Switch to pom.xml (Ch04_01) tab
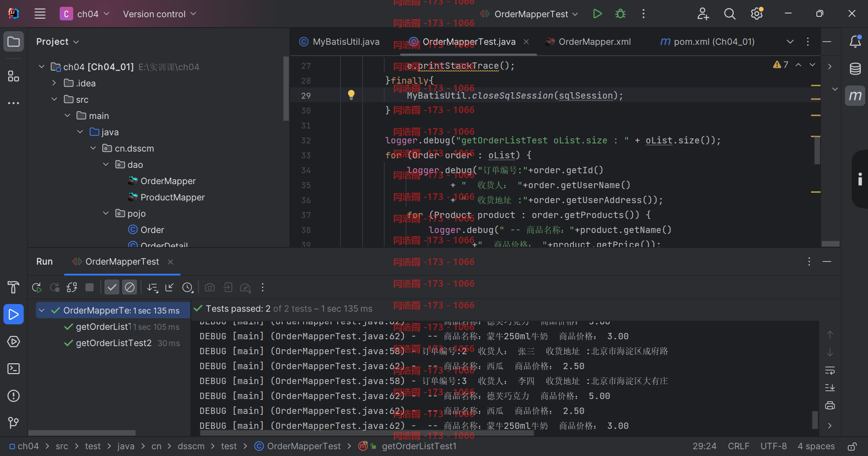868x456 pixels. coord(708,42)
